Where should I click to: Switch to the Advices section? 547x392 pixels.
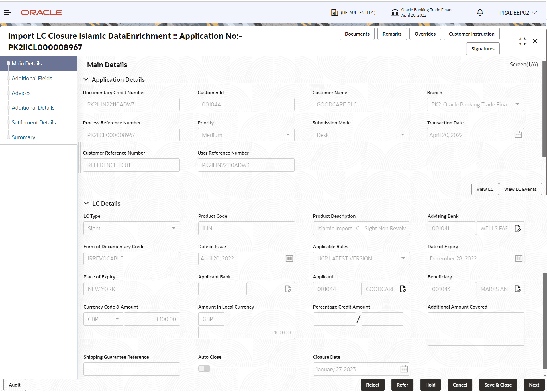coord(21,93)
